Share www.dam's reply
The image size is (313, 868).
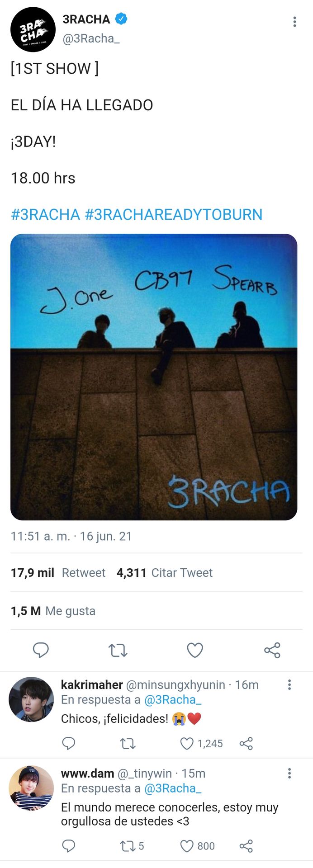click(x=246, y=846)
